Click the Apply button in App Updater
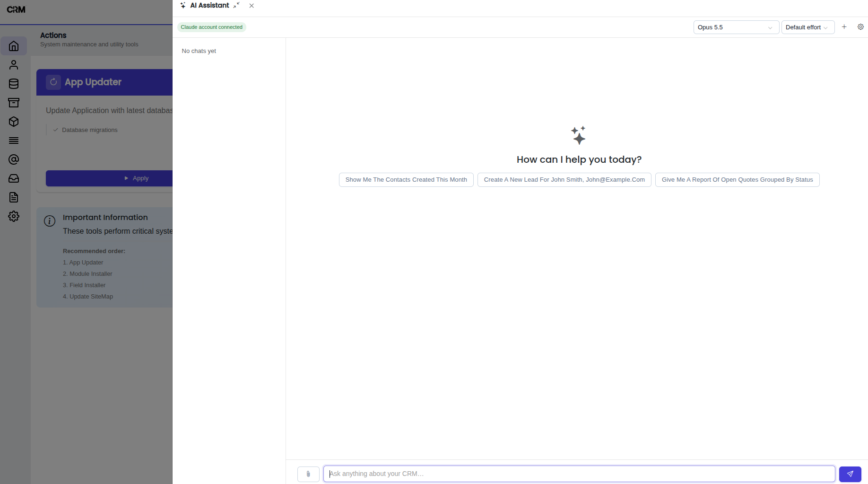Image resolution: width=868 pixels, height=484 pixels. click(x=109, y=178)
